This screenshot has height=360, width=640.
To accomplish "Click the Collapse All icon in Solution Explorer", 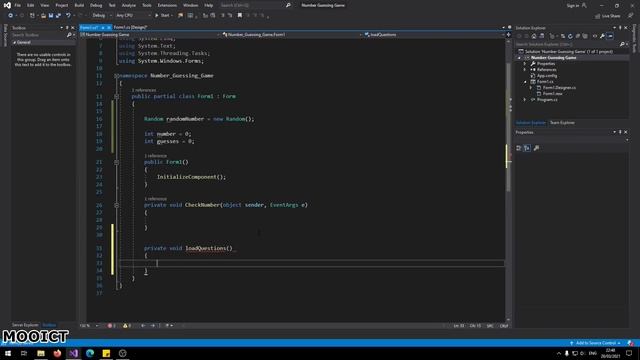I will 578,36.
